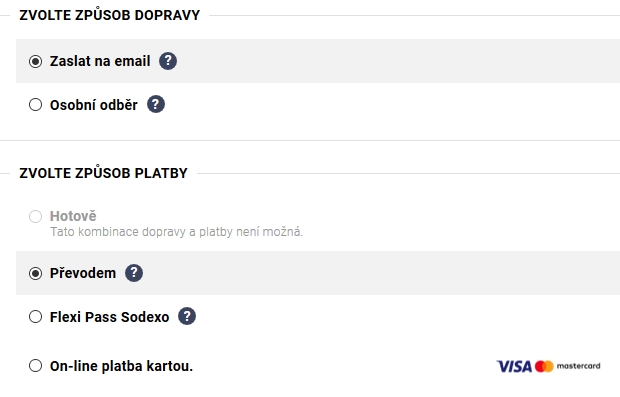
Task: Select the Zaslat na email radio button
Action: pyautogui.click(x=36, y=61)
